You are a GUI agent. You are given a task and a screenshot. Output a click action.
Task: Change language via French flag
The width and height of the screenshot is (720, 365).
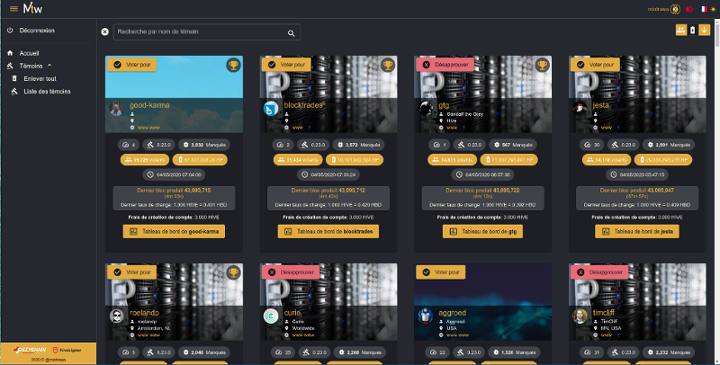[x=703, y=9]
